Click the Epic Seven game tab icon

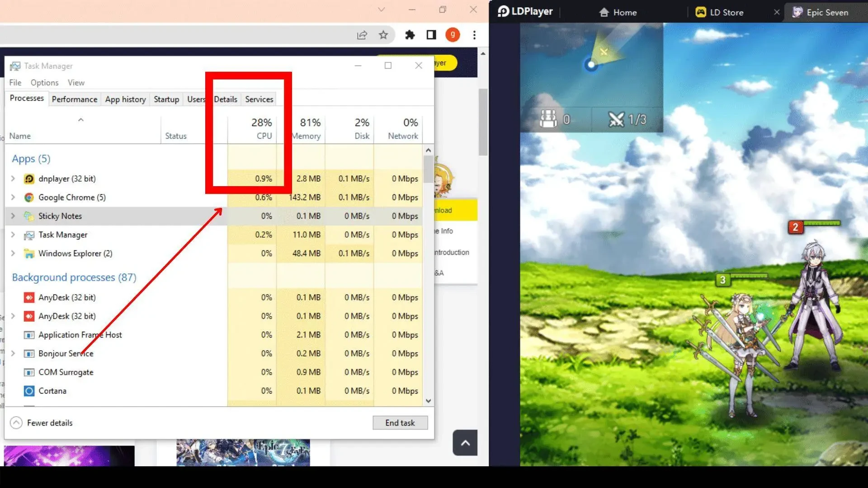798,12
